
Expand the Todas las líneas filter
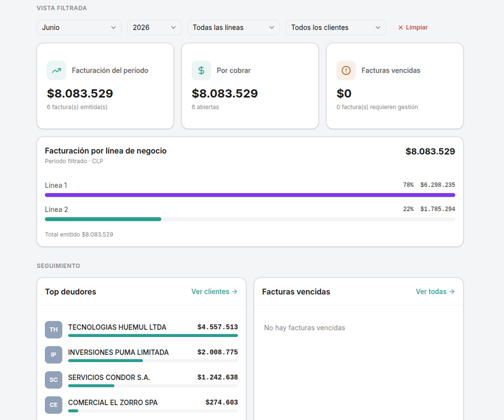tap(233, 27)
